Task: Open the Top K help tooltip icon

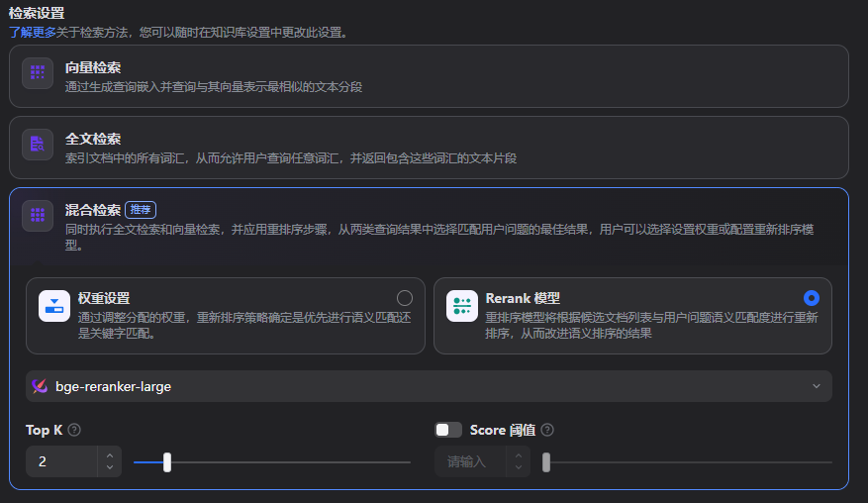Action: 74,430
